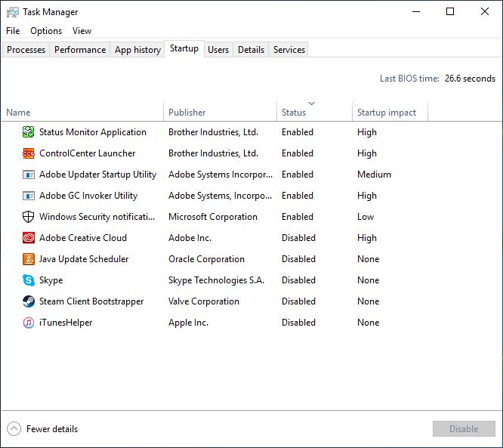Click the ControlCenter Launcher CC4 icon
The width and height of the screenshot is (503, 448).
[x=28, y=153]
